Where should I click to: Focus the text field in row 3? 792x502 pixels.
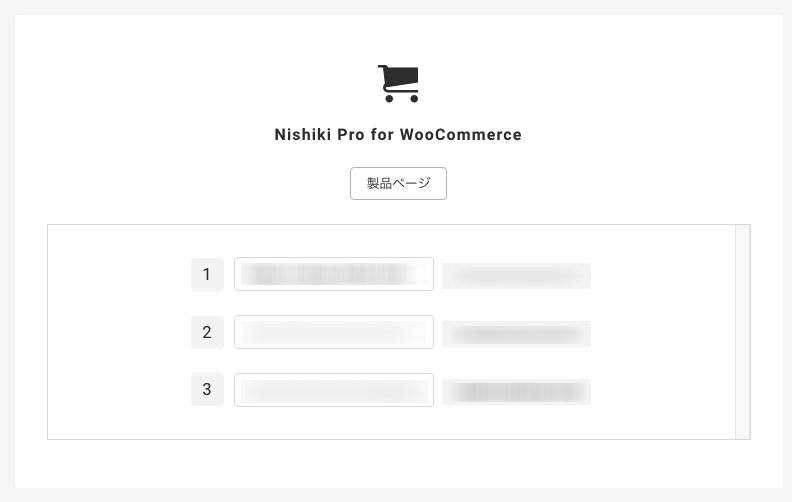pos(334,390)
